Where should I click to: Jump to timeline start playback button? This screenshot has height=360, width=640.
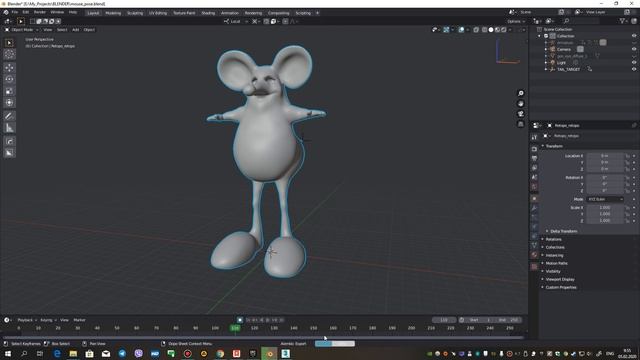(248, 320)
